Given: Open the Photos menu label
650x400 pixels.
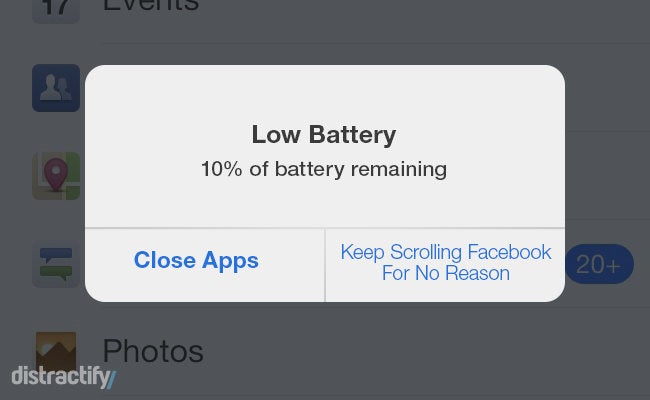Looking at the screenshot, I should point(153,351).
